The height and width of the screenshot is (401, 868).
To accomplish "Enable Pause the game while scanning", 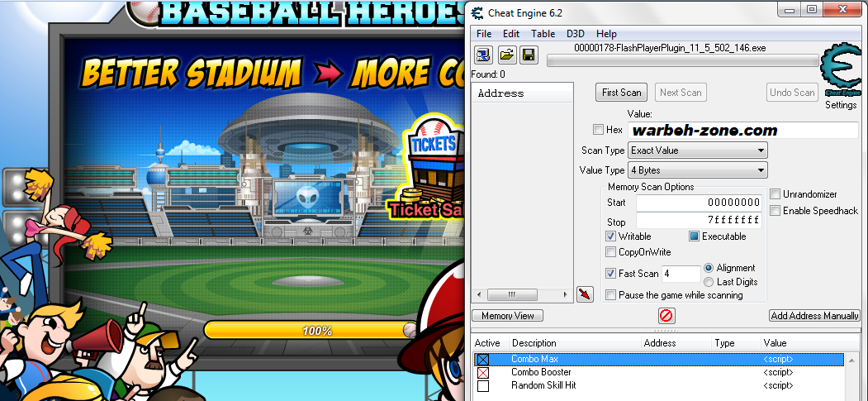I will tap(610, 295).
